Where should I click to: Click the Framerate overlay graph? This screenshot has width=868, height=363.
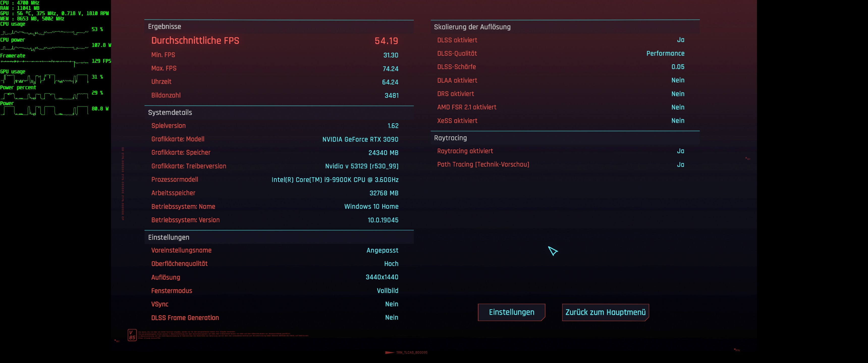click(44, 62)
